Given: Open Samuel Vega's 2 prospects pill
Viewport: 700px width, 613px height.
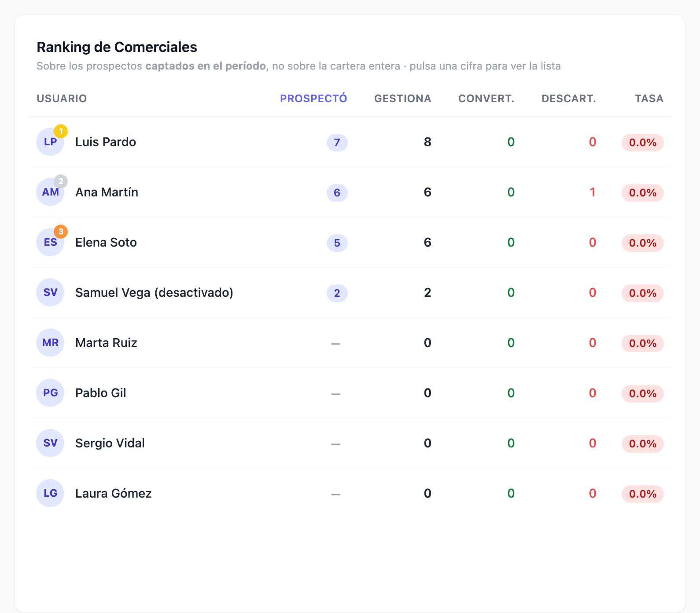Looking at the screenshot, I should 337,293.
